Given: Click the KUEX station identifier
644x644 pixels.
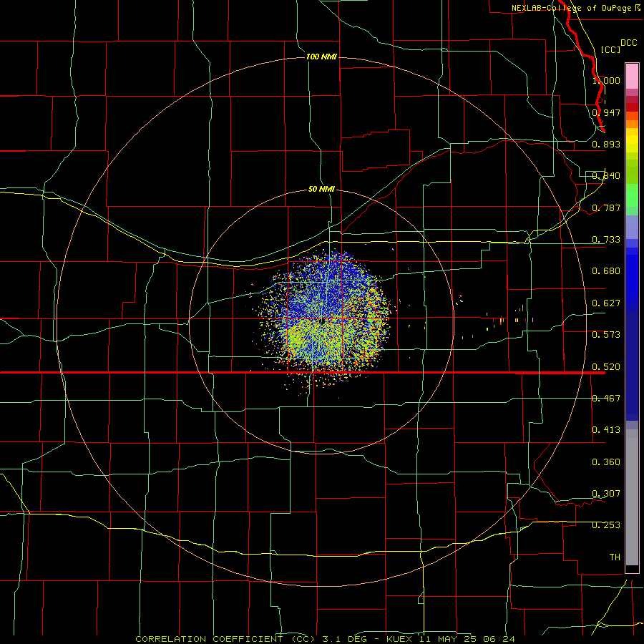Looking at the screenshot, I should pos(400,639).
